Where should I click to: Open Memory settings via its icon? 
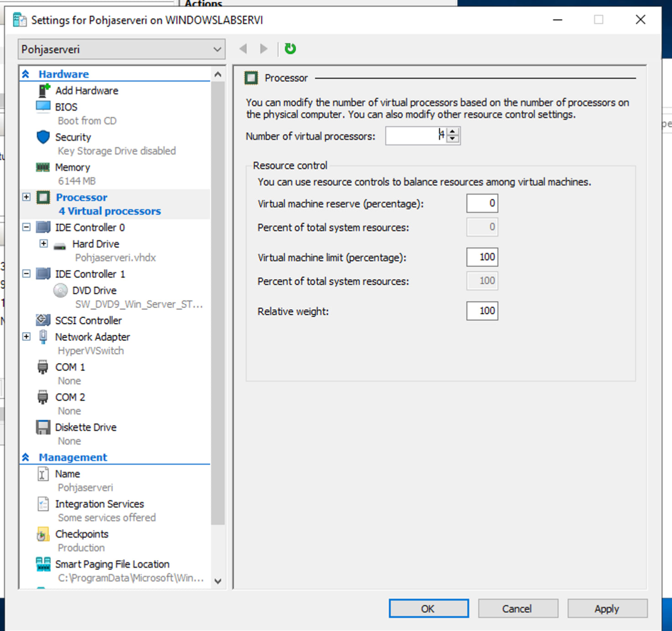[43, 167]
